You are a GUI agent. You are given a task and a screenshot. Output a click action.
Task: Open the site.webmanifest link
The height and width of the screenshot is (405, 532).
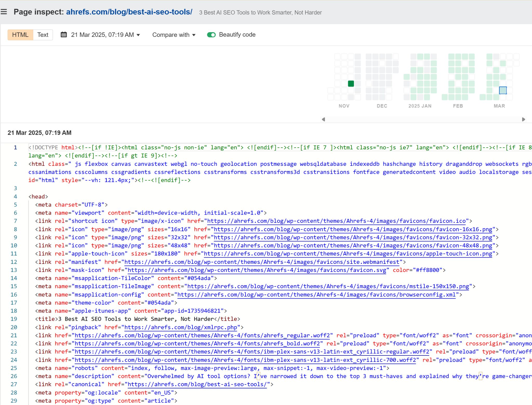[x=262, y=262]
